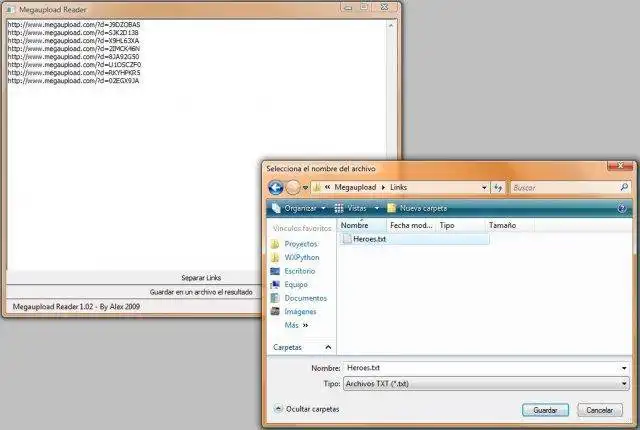Click the Buscar search field

point(565,188)
